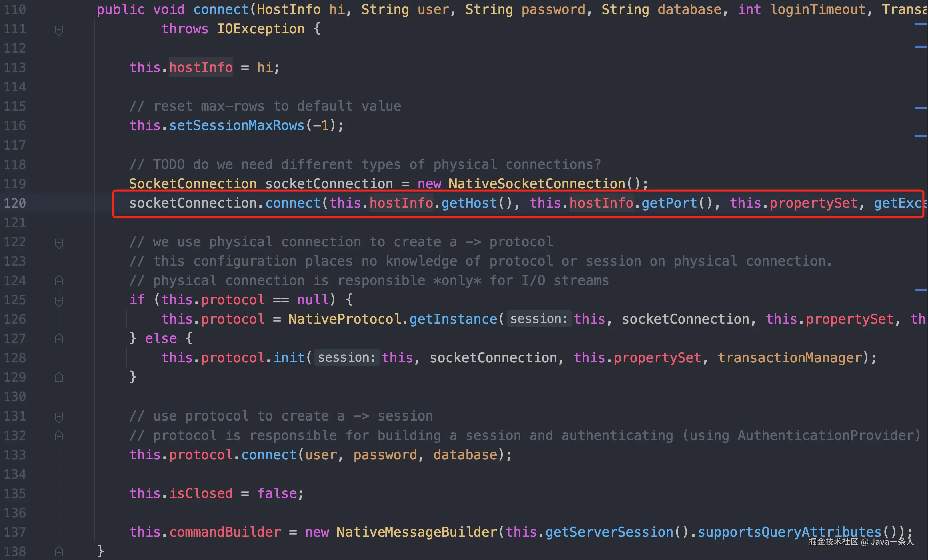This screenshot has height=560, width=928.
Task: Click line number 133 in the gutter
Action: tap(15, 455)
